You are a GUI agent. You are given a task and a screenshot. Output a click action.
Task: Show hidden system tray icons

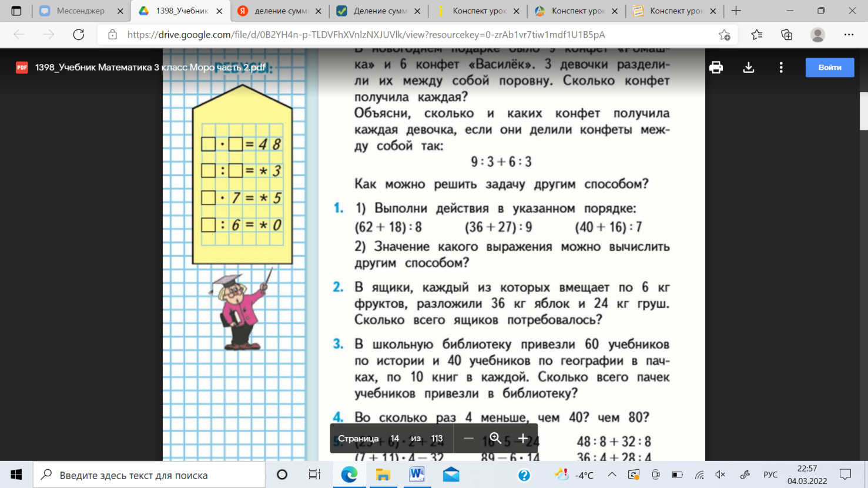612,474
